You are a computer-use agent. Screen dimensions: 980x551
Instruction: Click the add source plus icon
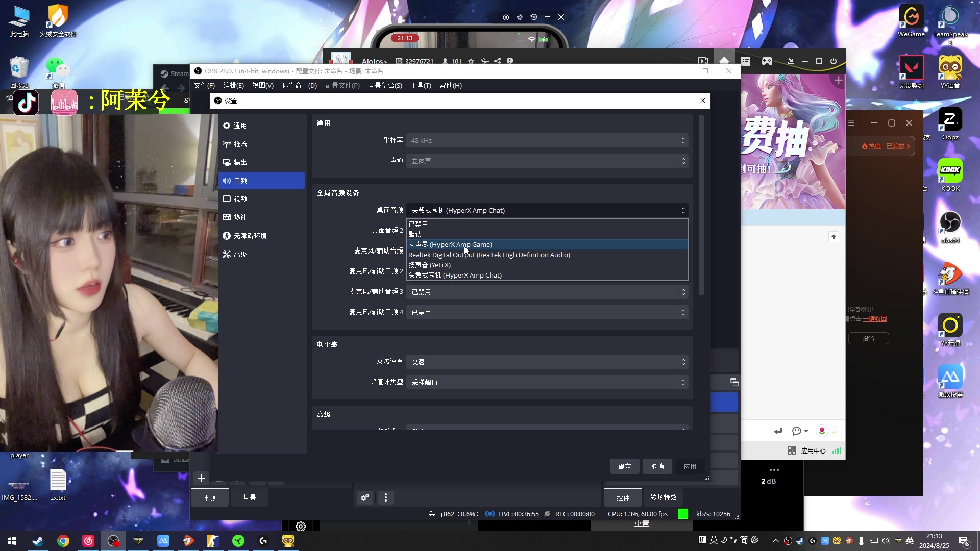[201, 478]
